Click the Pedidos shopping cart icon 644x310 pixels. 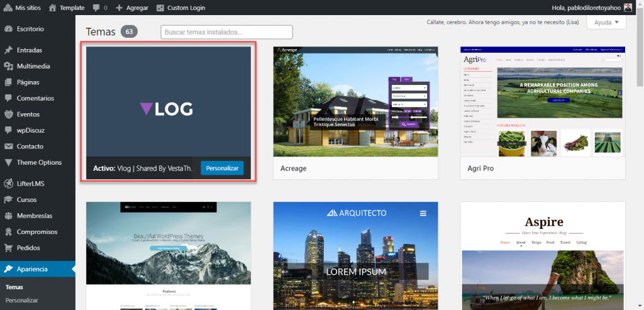pyautogui.click(x=8, y=248)
